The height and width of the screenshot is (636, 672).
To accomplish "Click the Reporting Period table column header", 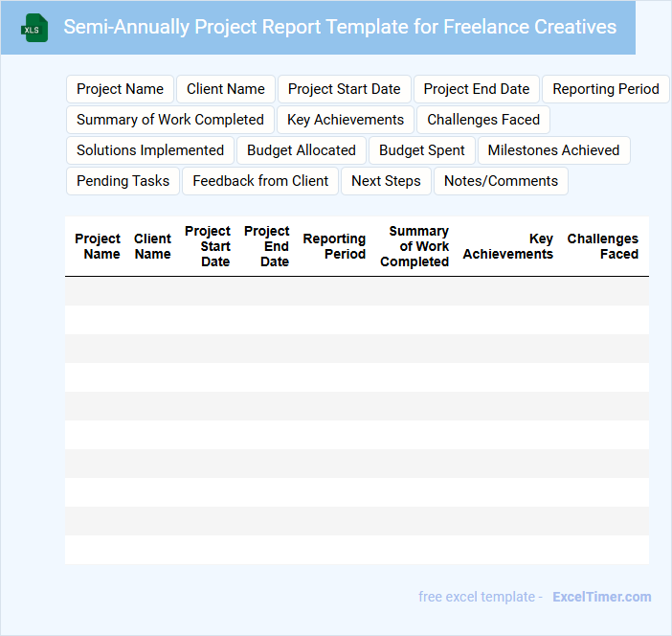I will pyautogui.click(x=334, y=246).
